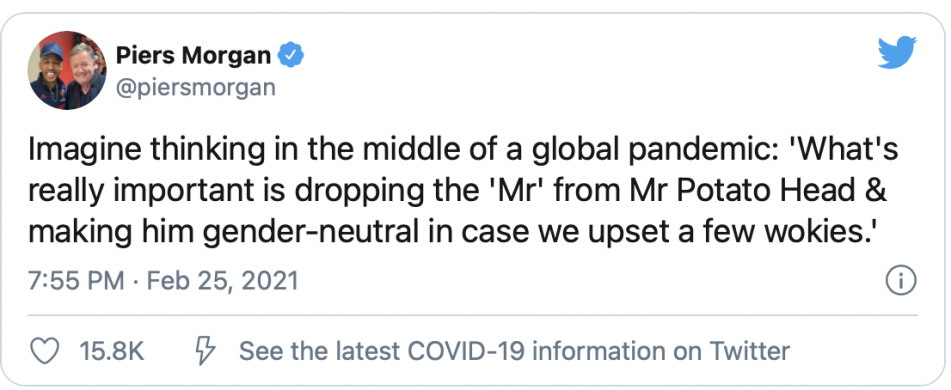951x390 pixels.
Task: Like the tweet using the heart icon
Action: (44, 352)
